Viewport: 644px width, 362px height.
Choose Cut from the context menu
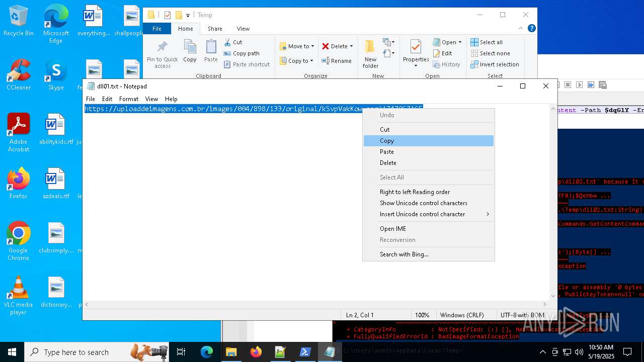click(x=429, y=130)
